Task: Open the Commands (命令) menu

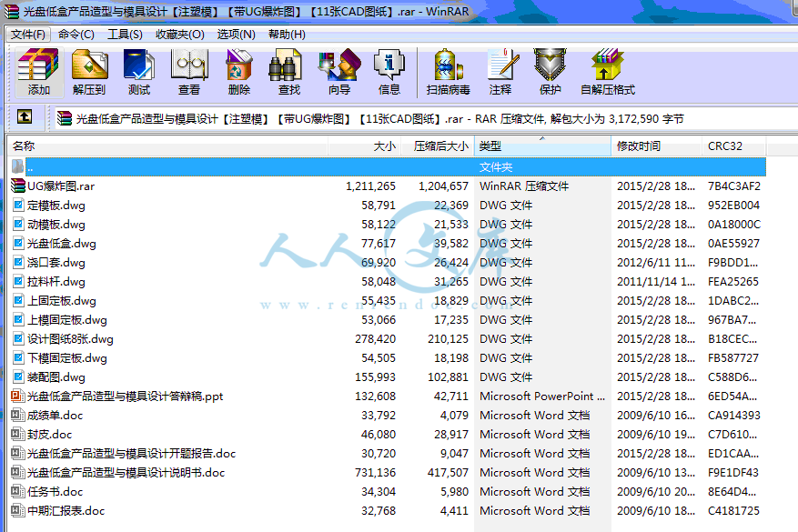Action: 76,34
